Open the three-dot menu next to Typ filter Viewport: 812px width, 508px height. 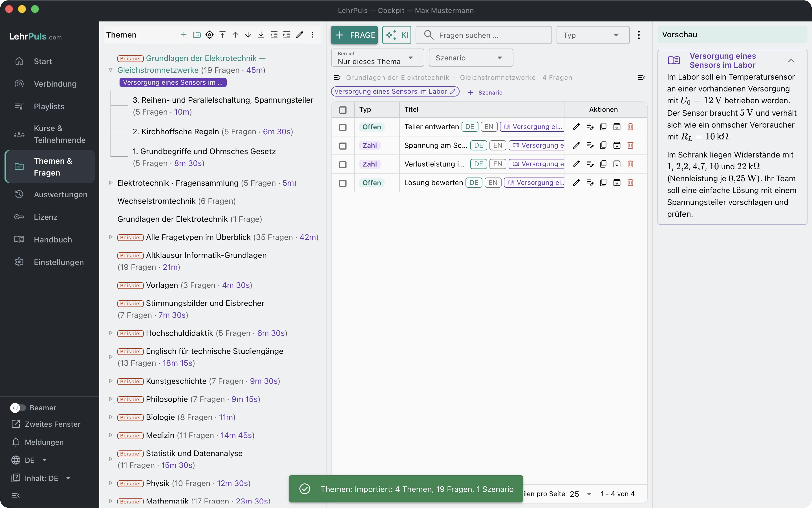pos(639,35)
